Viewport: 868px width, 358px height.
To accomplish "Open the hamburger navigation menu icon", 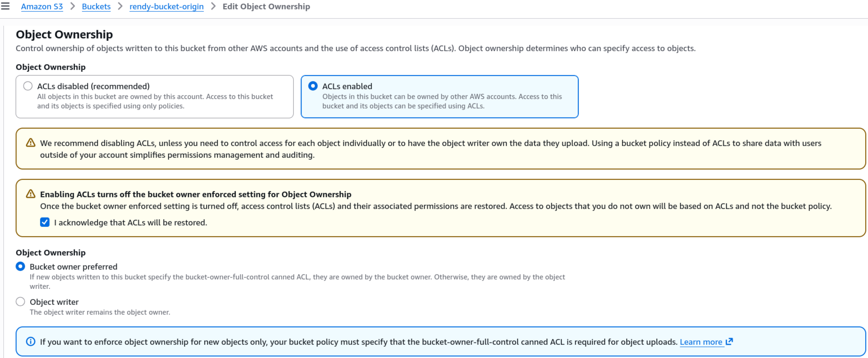I will [x=5, y=7].
